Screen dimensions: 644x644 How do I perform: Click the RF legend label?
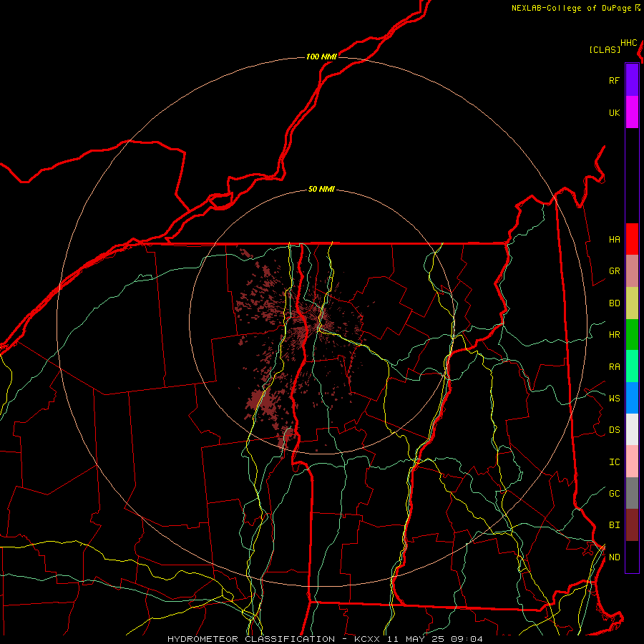coord(614,80)
